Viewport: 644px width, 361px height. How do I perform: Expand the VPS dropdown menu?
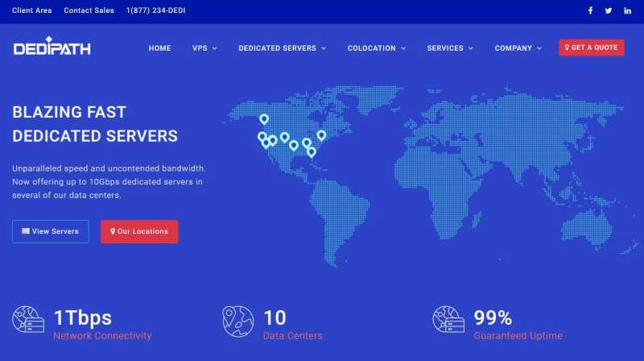pos(204,48)
